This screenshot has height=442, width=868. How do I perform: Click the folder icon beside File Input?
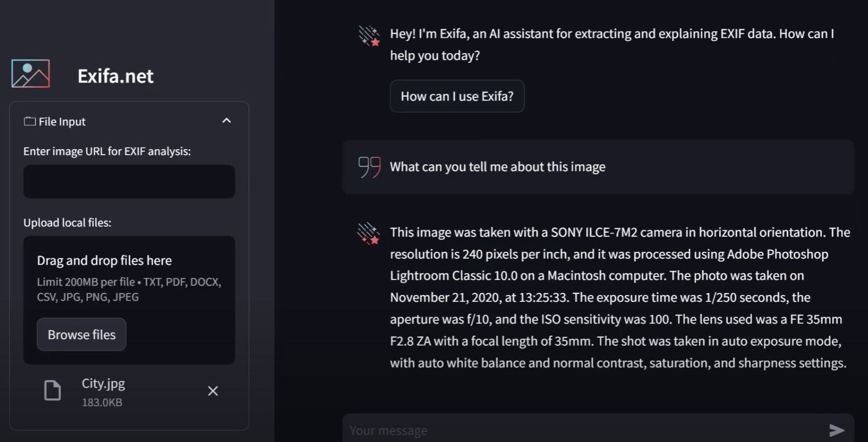point(30,121)
